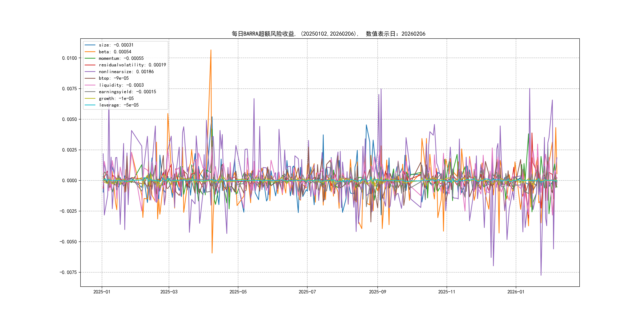The image size is (644, 322).
Task: Click the 0.0000 y-axis tick label
Action: click(x=70, y=180)
